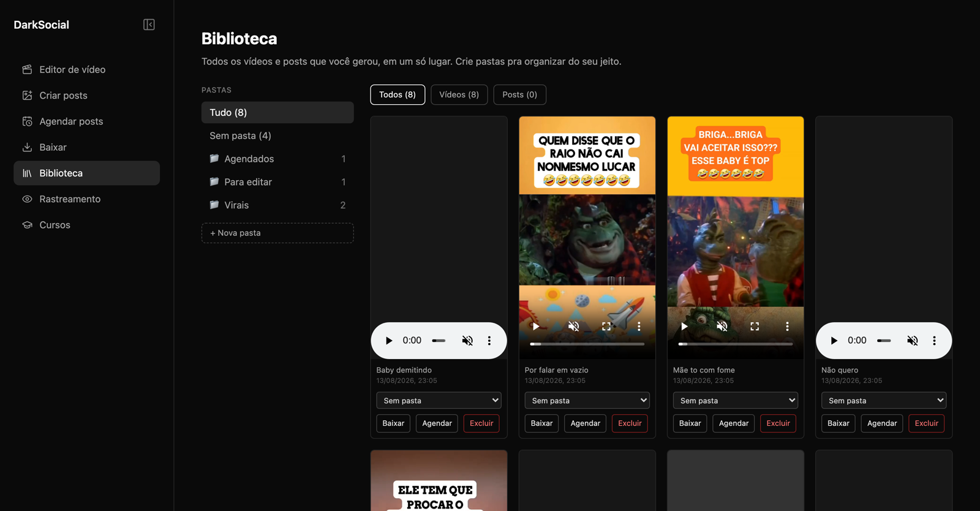Screen dimensions: 980x511
Task: Open Cursos section
Action: (x=86, y=225)
